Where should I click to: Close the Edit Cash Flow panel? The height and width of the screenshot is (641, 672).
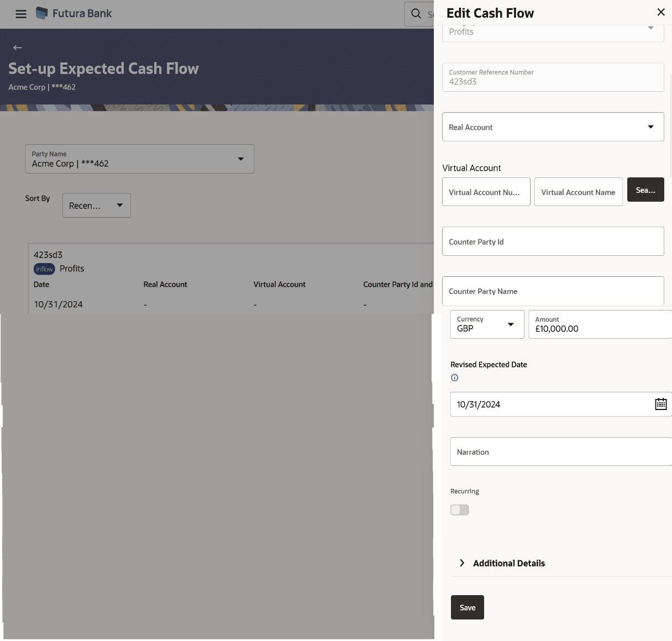click(661, 12)
